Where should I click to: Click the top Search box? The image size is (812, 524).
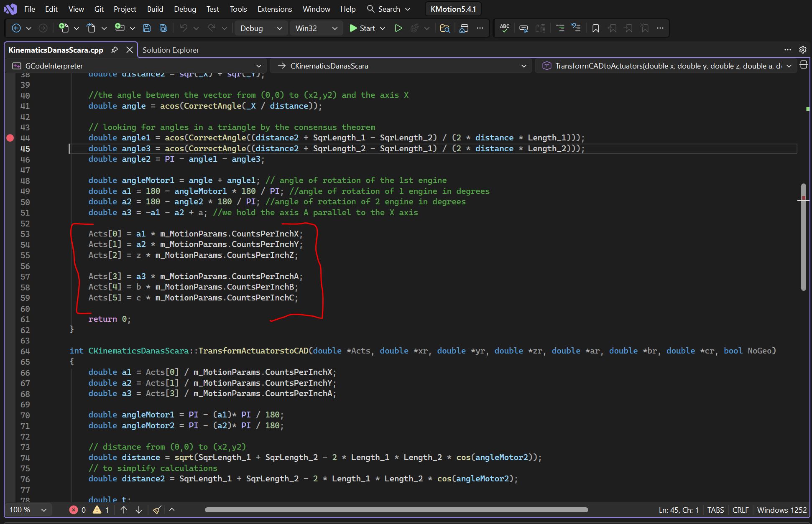(388, 9)
